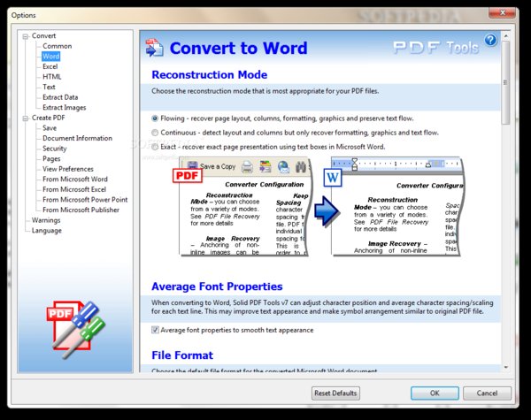Open From Microsoft Word options
Screen dimensions: 531x420
[75, 179]
